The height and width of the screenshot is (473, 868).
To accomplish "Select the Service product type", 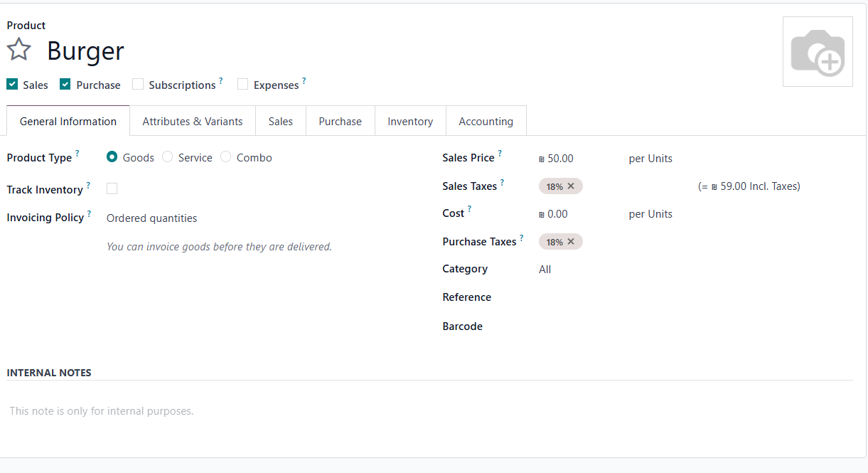I will [168, 157].
